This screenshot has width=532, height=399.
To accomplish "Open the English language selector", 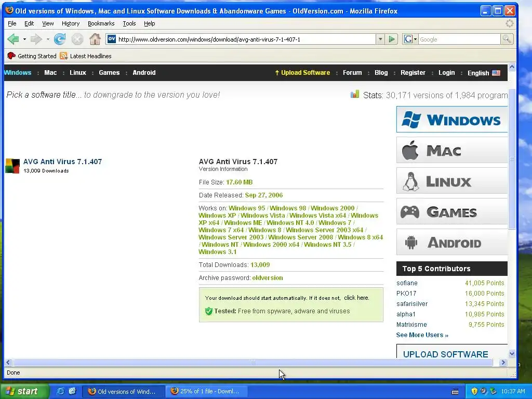I will click(484, 73).
